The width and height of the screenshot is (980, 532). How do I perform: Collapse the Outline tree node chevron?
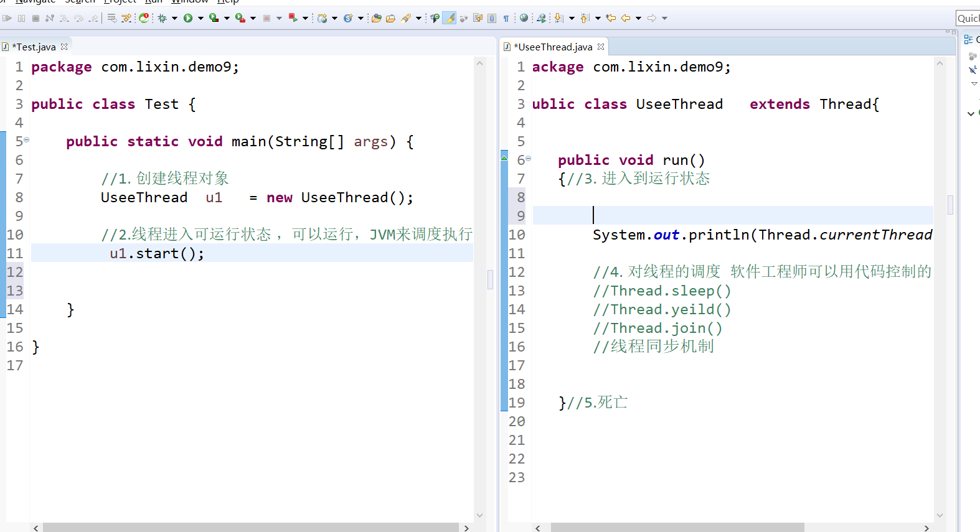point(971,113)
